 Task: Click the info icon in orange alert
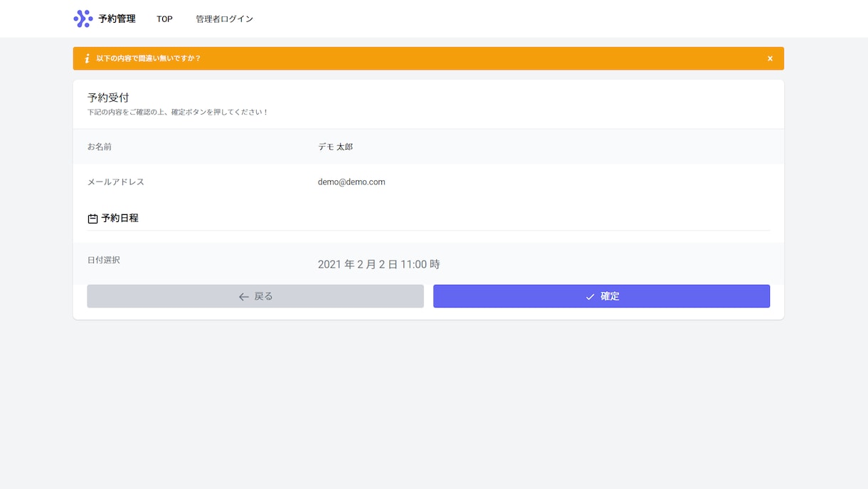(87, 58)
